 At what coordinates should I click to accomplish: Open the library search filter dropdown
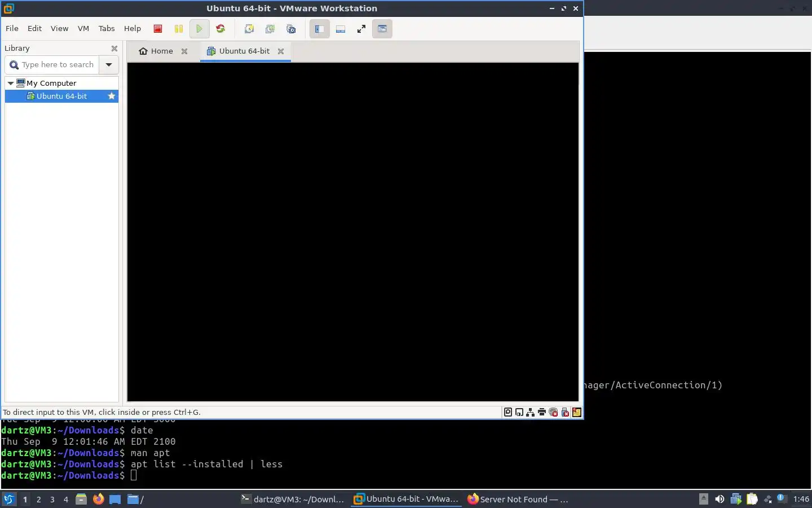109,65
